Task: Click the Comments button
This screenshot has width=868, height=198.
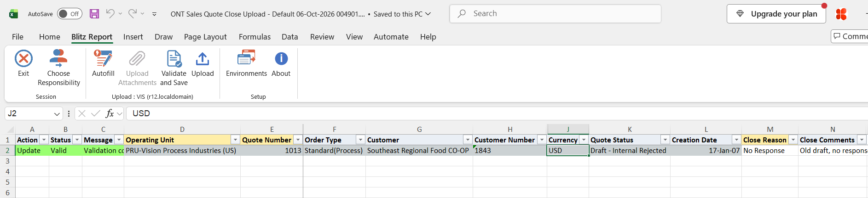Action: [850, 36]
